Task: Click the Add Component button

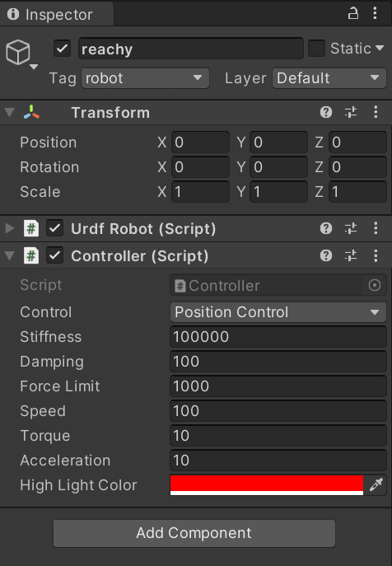Action: pyautogui.click(x=194, y=533)
